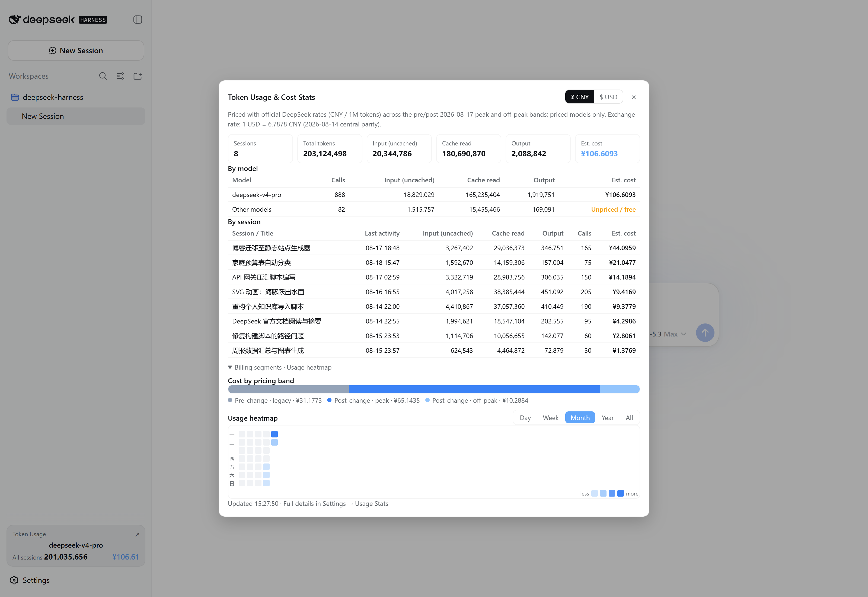The image size is (868, 597).
Task: Expand Token Usage widget arrow icon
Action: coord(137,535)
